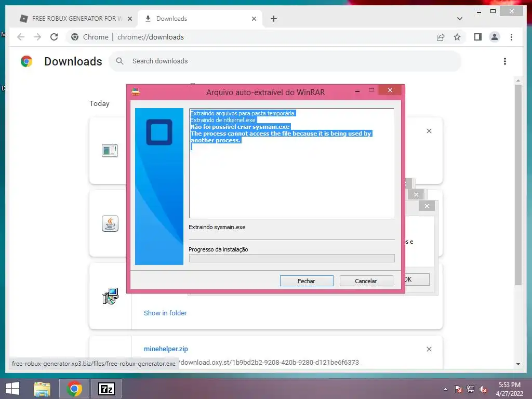Open the clock showing 5:53 PM
Screen dimensions: 532x399
[510, 389]
